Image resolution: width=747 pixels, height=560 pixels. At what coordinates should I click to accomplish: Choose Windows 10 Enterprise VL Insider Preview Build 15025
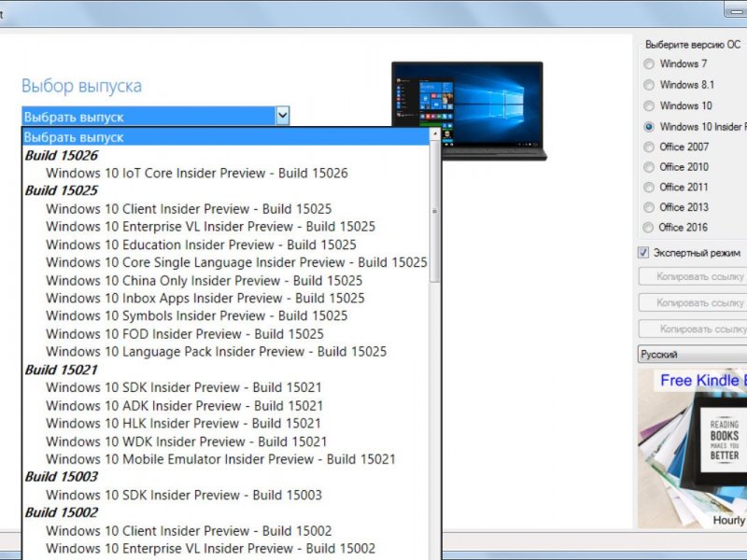(x=211, y=226)
